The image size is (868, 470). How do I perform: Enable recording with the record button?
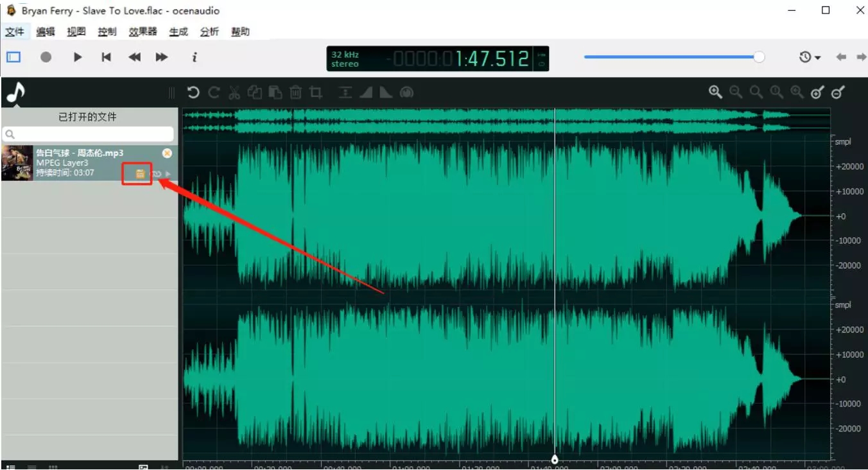46,57
